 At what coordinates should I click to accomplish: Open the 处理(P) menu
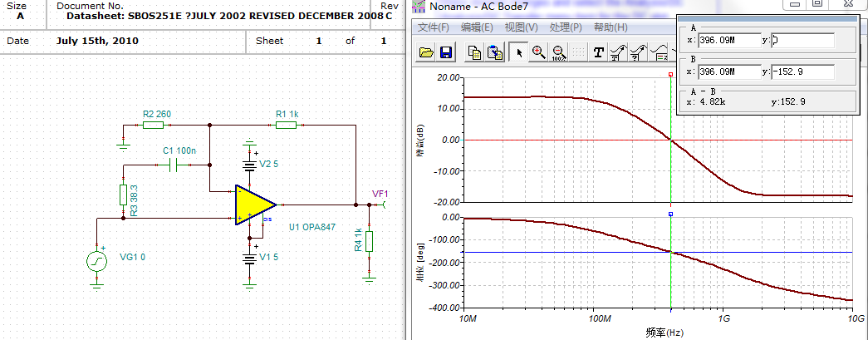(x=565, y=27)
